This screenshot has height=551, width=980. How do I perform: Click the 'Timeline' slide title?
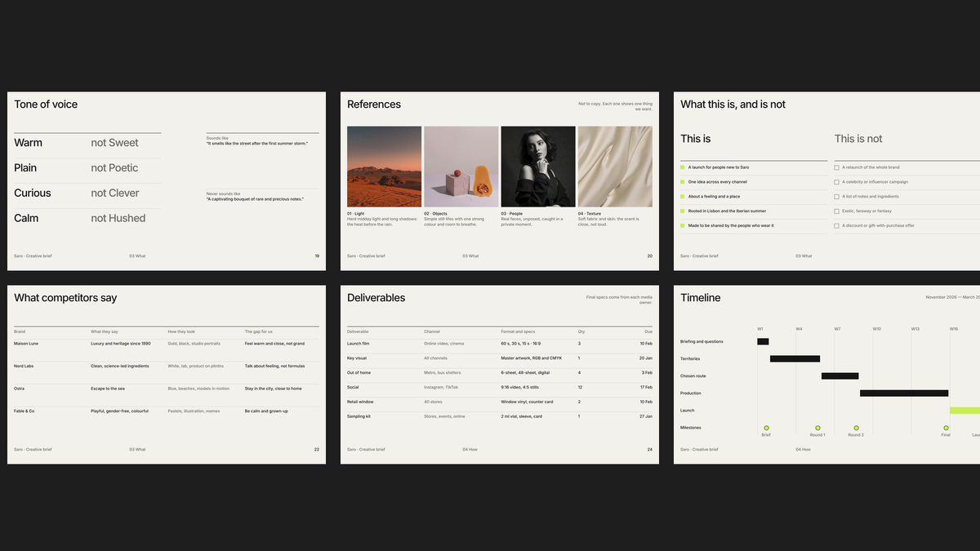tap(701, 298)
